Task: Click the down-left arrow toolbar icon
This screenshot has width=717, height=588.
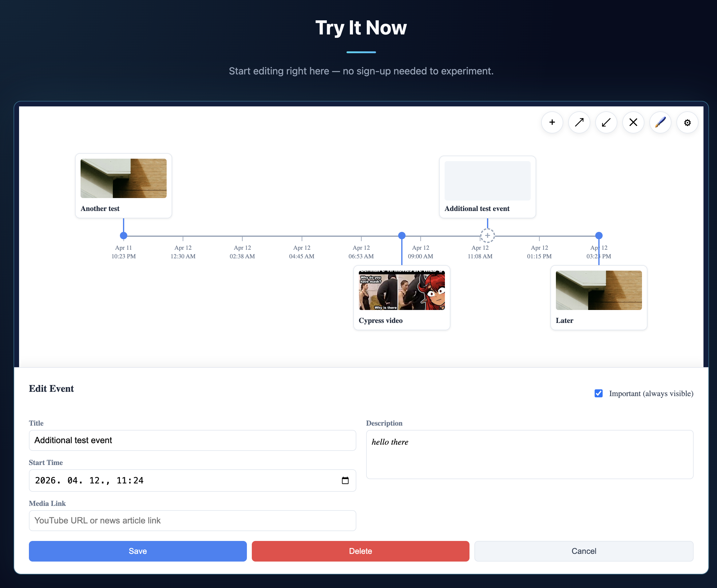Action: point(606,122)
